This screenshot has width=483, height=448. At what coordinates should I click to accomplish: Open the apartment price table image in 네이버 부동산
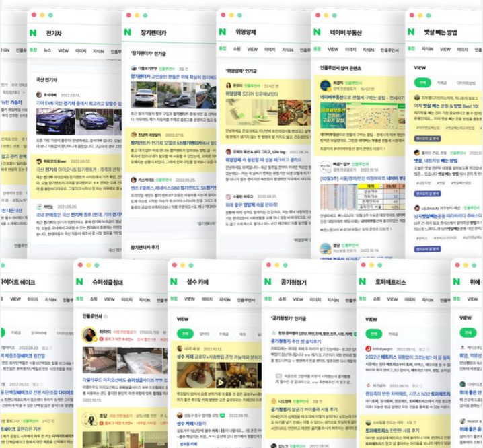[362, 196]
